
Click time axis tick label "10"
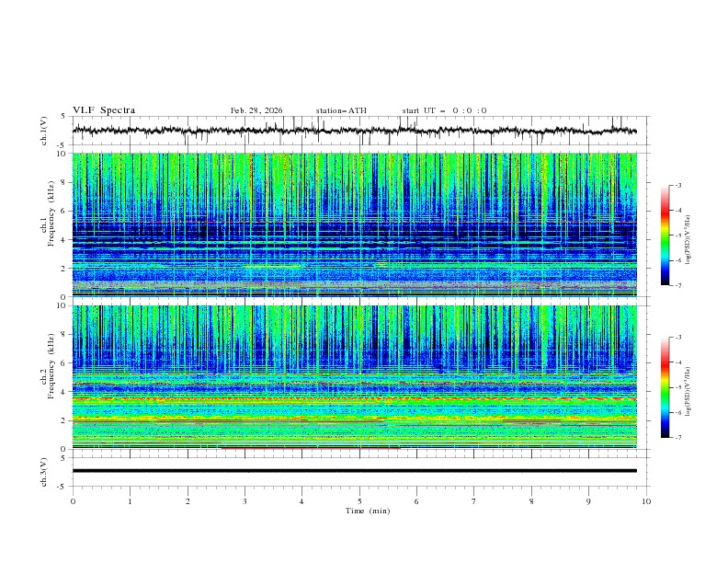click(646, 501)
